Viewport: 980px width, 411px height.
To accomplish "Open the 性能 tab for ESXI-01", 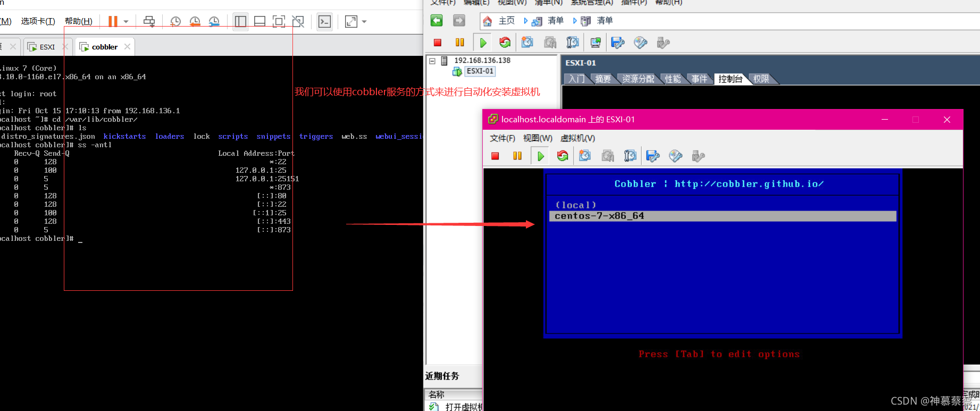I will coord(673,79).
